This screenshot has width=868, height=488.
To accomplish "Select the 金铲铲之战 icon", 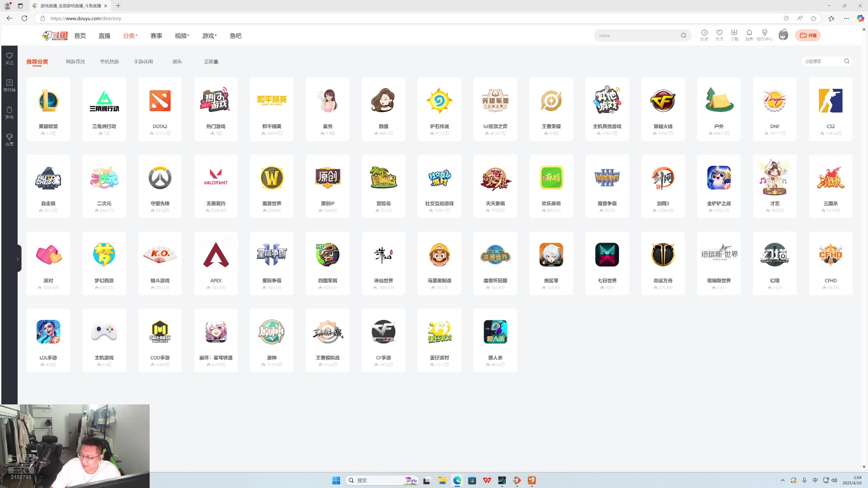I will pos(719,178).
